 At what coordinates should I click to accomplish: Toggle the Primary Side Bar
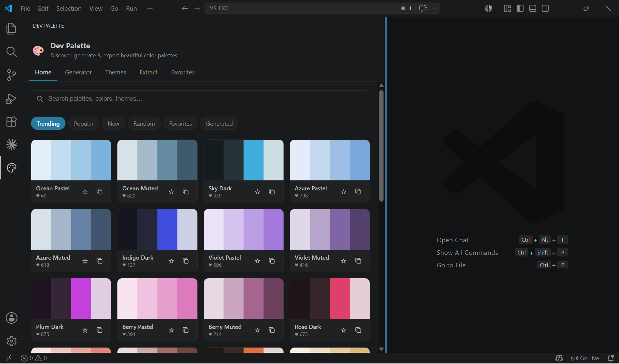point(520,8)
